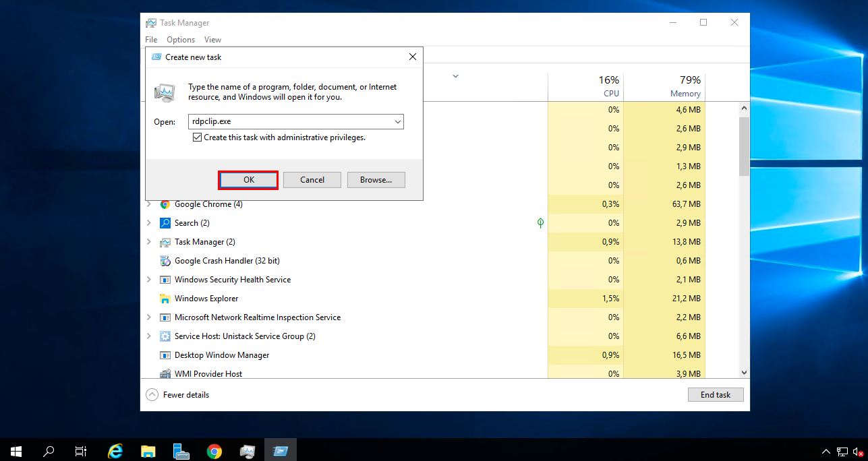
Task: Click the Service Host Unistack gear icon
Action: 165,336
